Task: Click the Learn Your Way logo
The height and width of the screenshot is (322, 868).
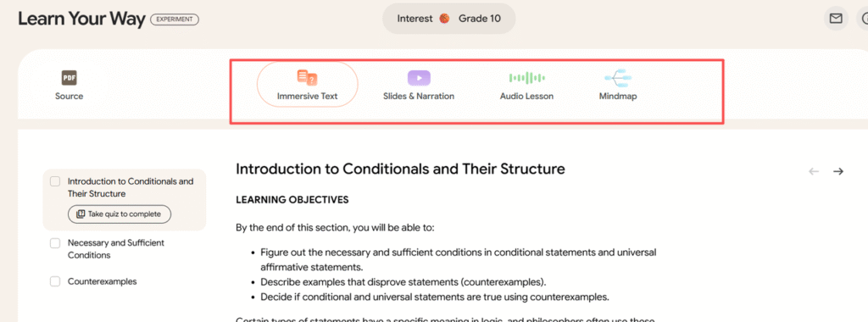Action: point(82,19)
